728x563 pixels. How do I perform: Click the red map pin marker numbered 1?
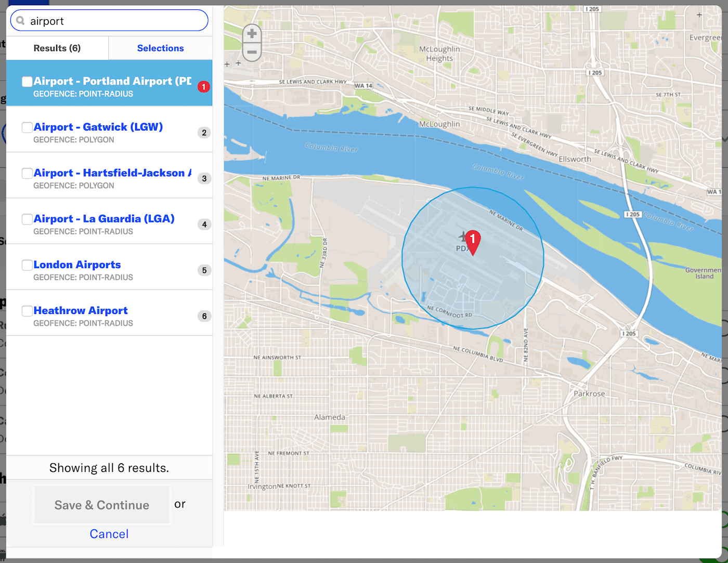coord(472,241)
